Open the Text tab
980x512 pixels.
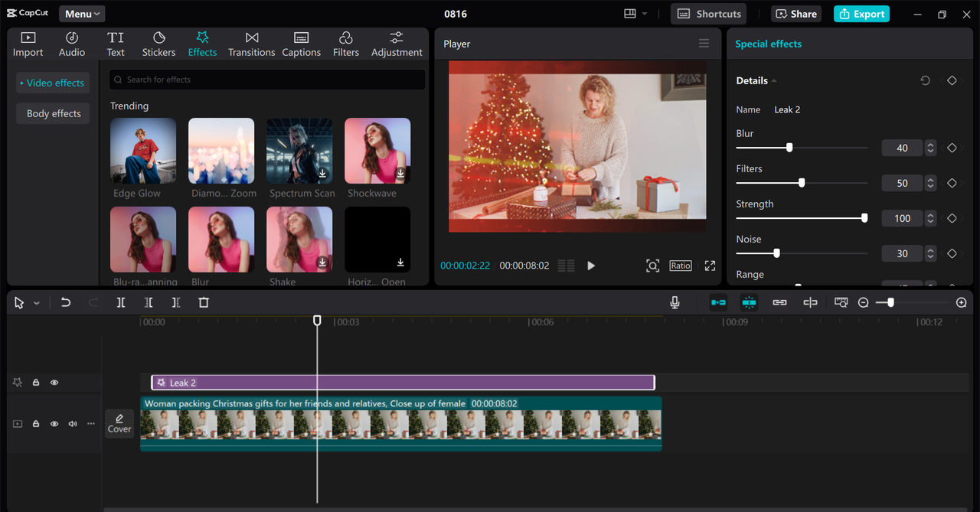[x=116, y=44]
